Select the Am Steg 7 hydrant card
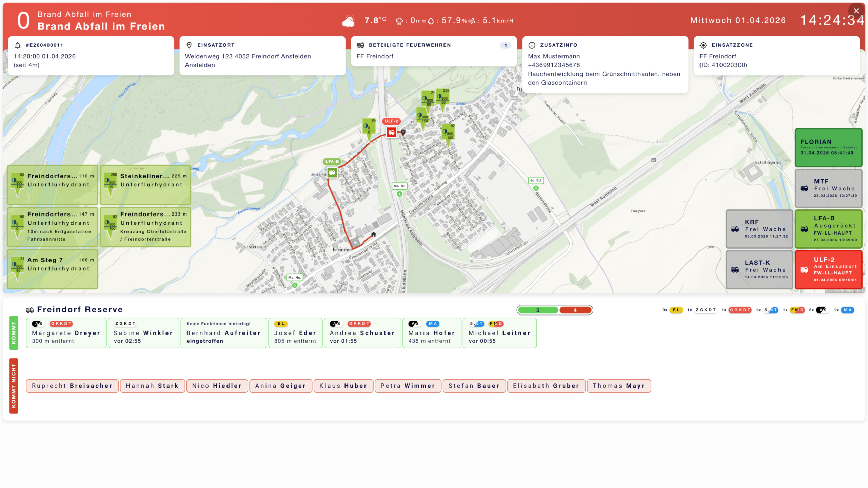 click(x=53, y=269)
